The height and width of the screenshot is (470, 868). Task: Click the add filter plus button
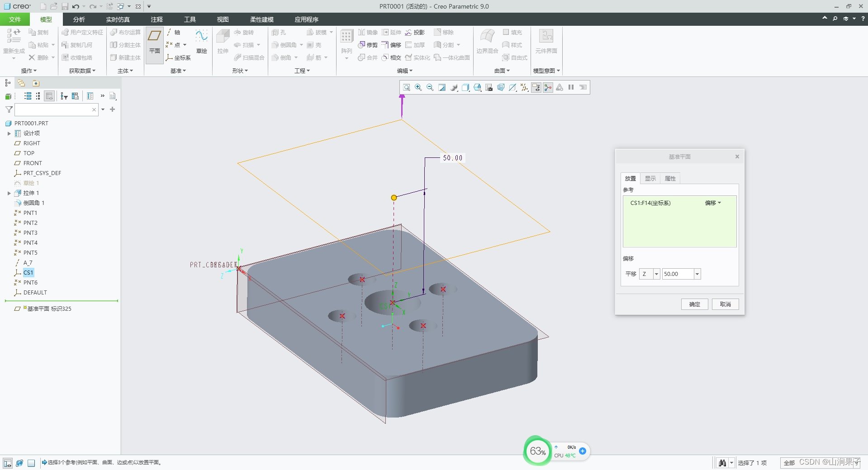[113, 109]
